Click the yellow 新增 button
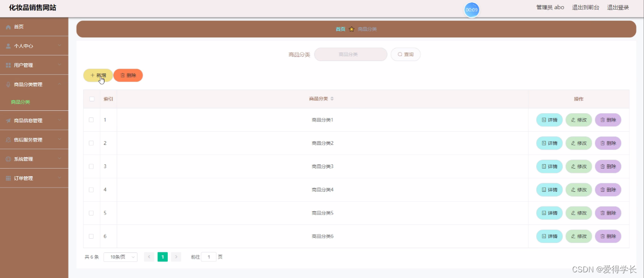Image resolution: width=644 pixels, height=278 pixels. pos(98,75)
